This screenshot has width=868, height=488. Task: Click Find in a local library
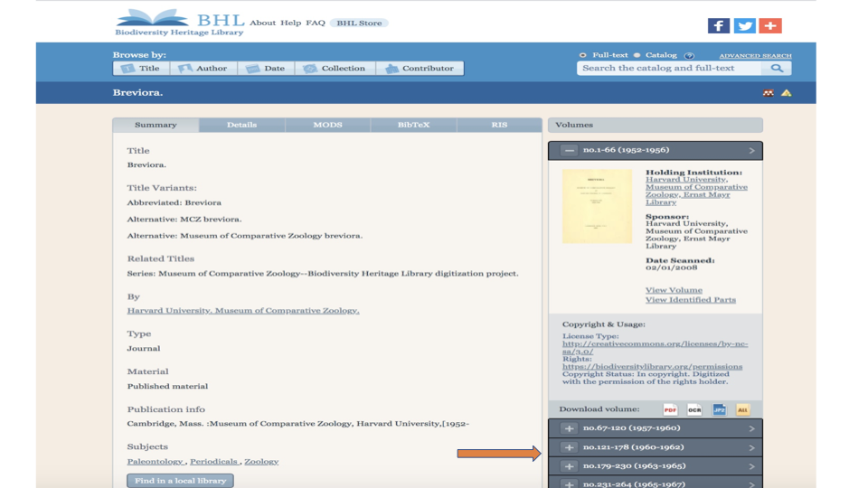click(181, 481)
